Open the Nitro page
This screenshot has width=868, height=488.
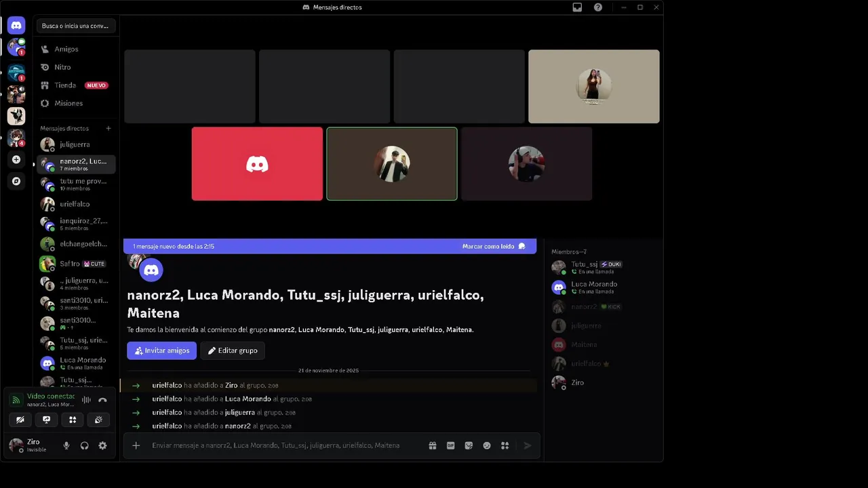click(76, 67)
